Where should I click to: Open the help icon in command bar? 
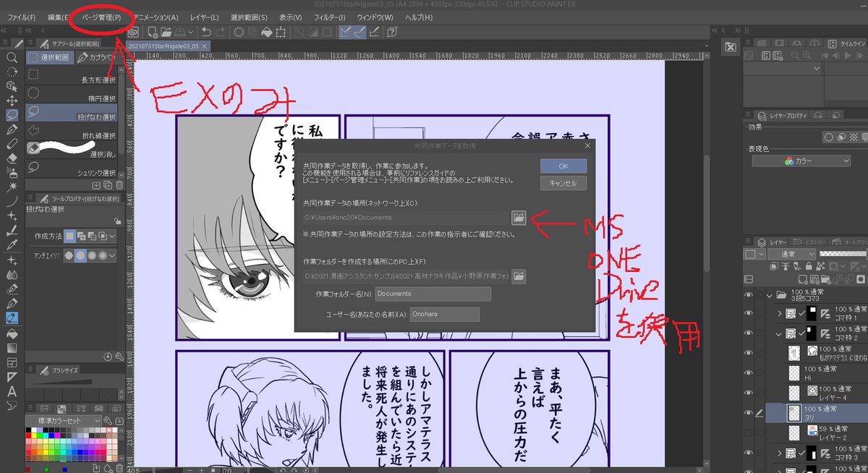(392, 33)
